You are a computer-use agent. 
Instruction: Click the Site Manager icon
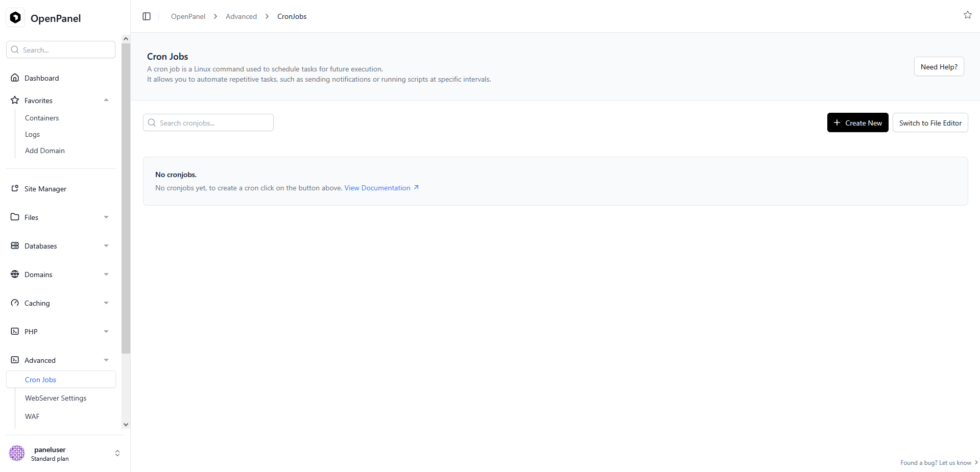click(15, 188)
